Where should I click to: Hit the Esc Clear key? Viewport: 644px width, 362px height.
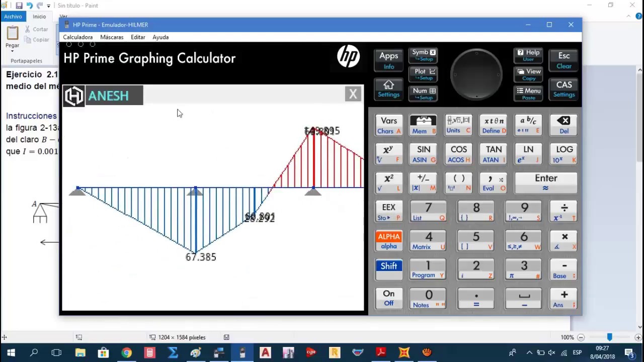563,60
